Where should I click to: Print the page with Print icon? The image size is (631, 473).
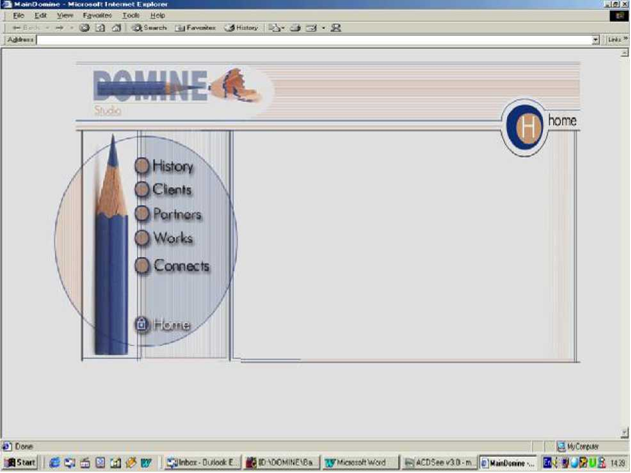(295, 28)
